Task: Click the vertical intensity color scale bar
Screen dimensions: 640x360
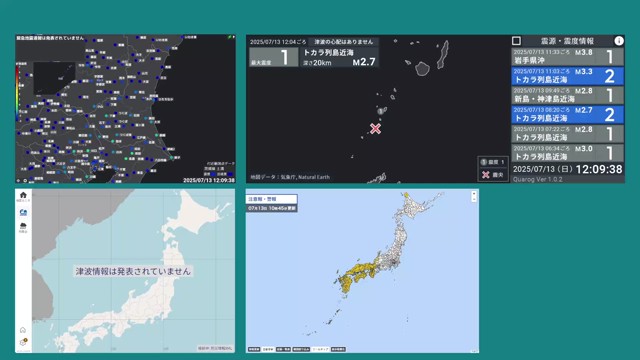Action: coord(17,93)
